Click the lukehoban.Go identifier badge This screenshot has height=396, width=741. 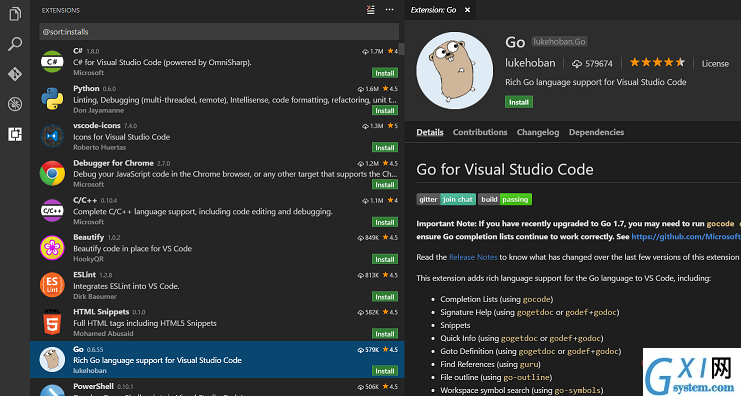pos(559,42)
